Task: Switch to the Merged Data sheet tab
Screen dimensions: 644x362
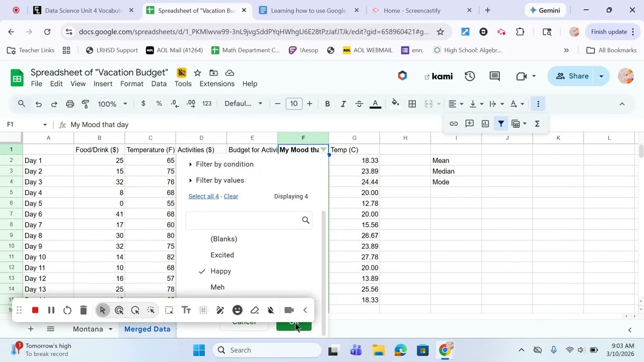Action: pos(147,329)
